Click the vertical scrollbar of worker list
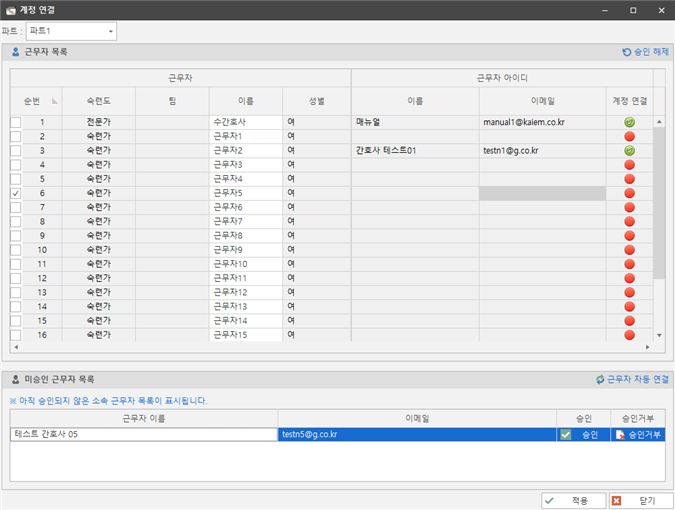This screenshot has width=675, height=510. click(658, 230)
